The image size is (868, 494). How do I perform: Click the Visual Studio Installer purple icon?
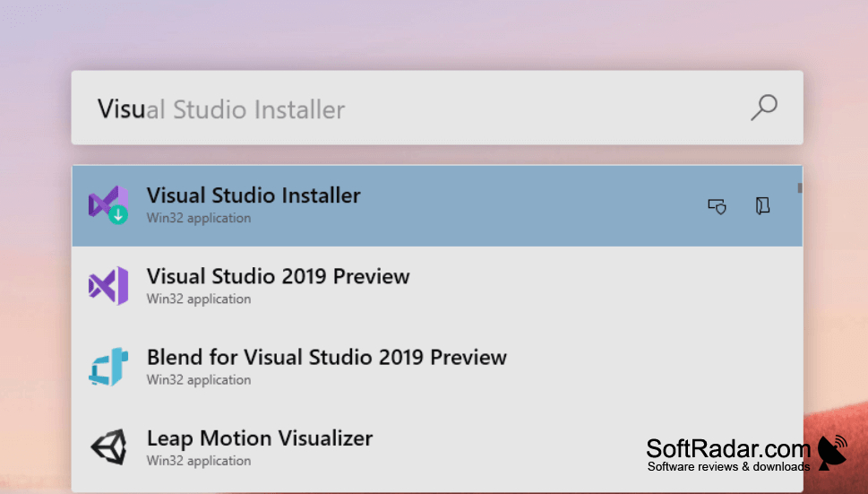pos(108,204)
